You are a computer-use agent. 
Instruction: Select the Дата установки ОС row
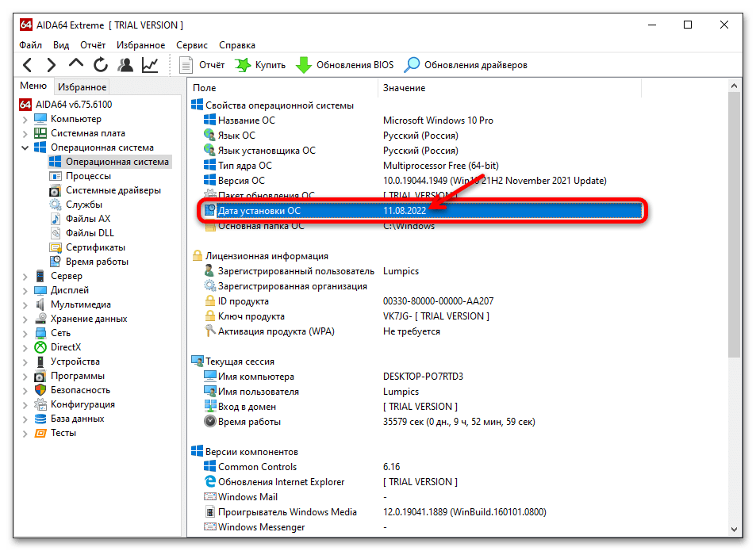[x=422, y=210]
